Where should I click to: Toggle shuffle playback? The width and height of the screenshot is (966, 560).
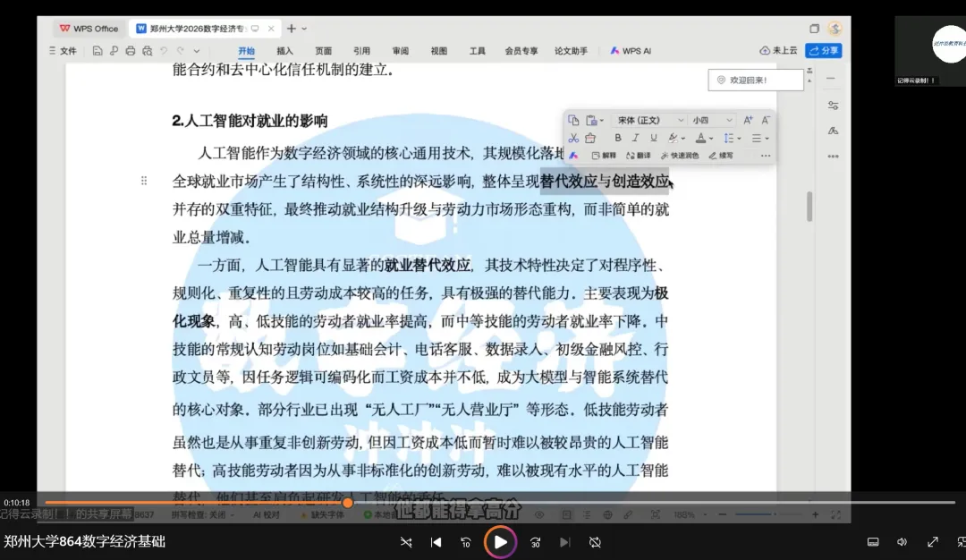(406, 542)
